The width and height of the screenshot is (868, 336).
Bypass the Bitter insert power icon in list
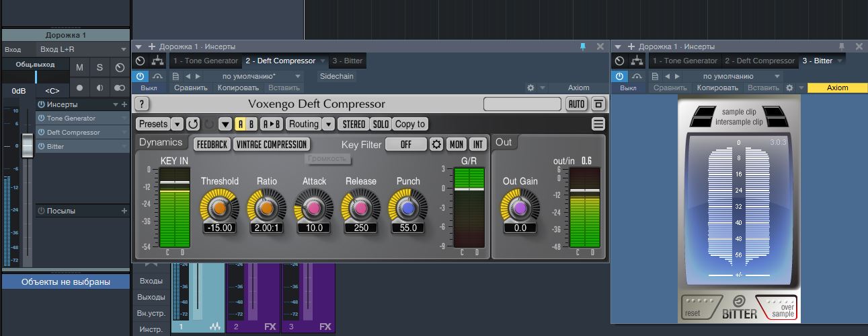[41, 146]
